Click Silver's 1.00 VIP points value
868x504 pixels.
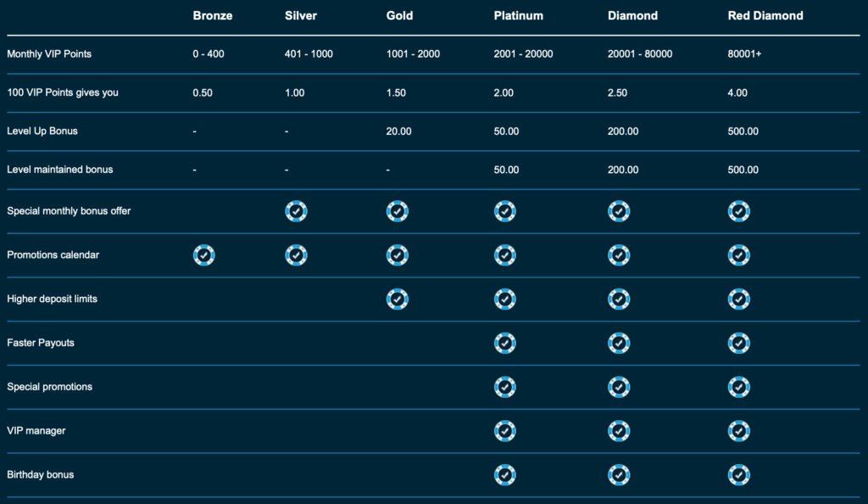click(x=294, y=92)
